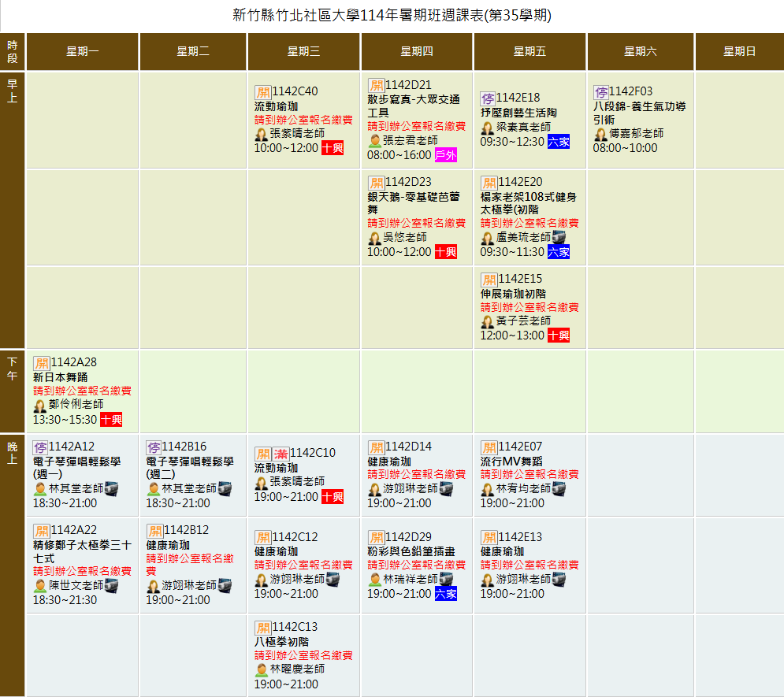This screenshot has width=784, height=697.
Task: Click the 星期五 column header
Action: pos(529,51)
